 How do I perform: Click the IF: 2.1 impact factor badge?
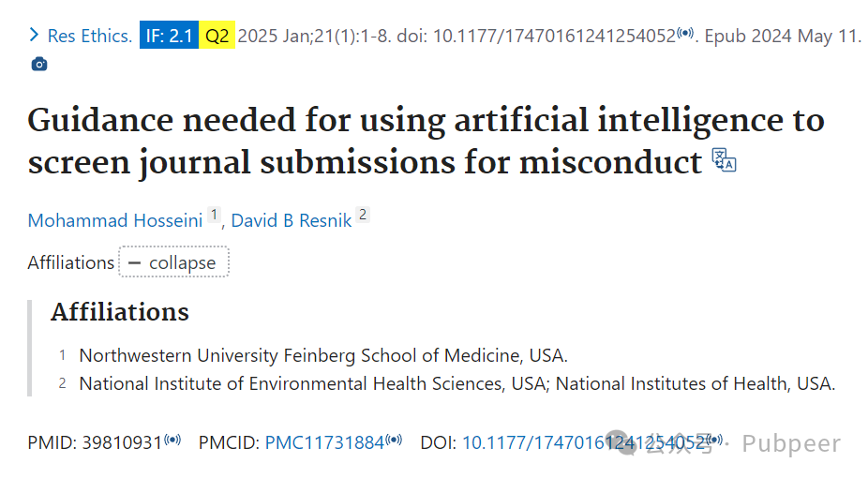[169, 36]
